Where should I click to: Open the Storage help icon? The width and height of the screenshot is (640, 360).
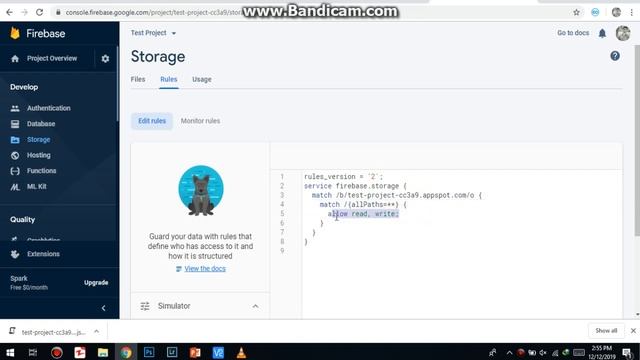(615, 56)
